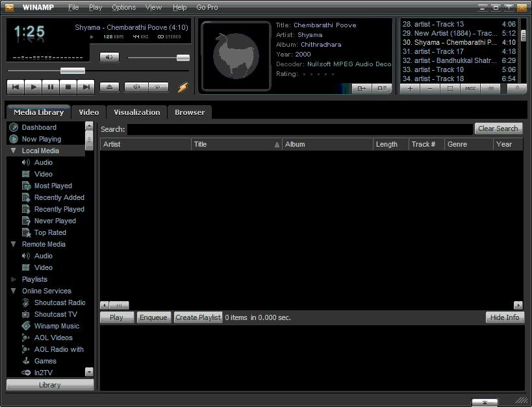Viewport: 532px width, 407px height.
Task: Click the playlist up/down arrows button
Action: click(517, 88)
